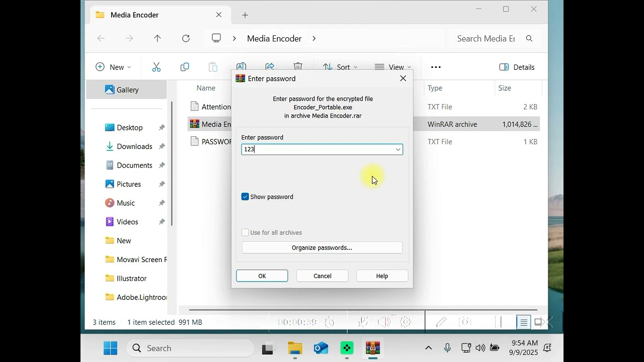
Task: Open Outlook from the taskbar
Action: point(321,348)
